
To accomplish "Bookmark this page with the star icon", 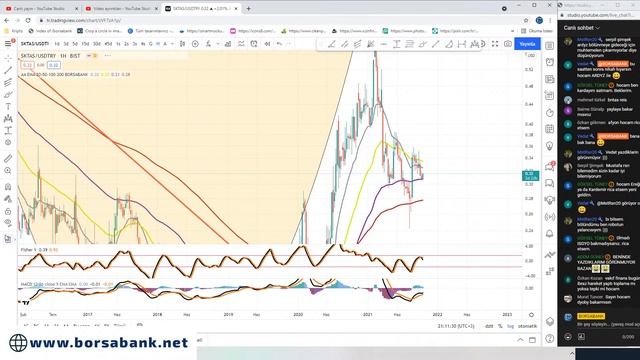I will 526,20.
